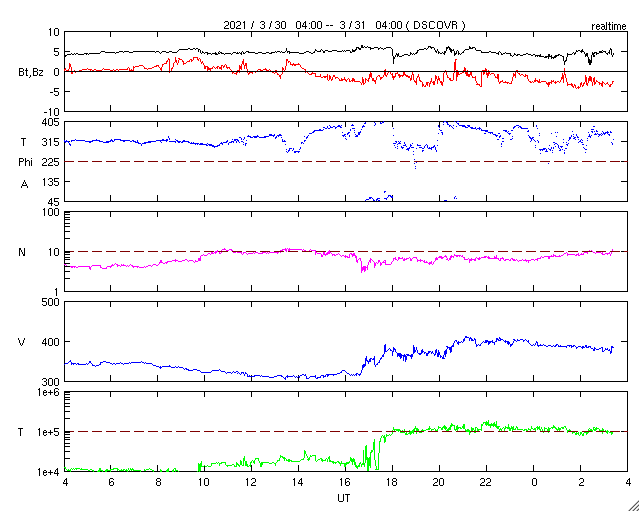Click the '100' tick in the N panel
The height and width of the screenshot is (512, 640).
click(x=51, y=212)
